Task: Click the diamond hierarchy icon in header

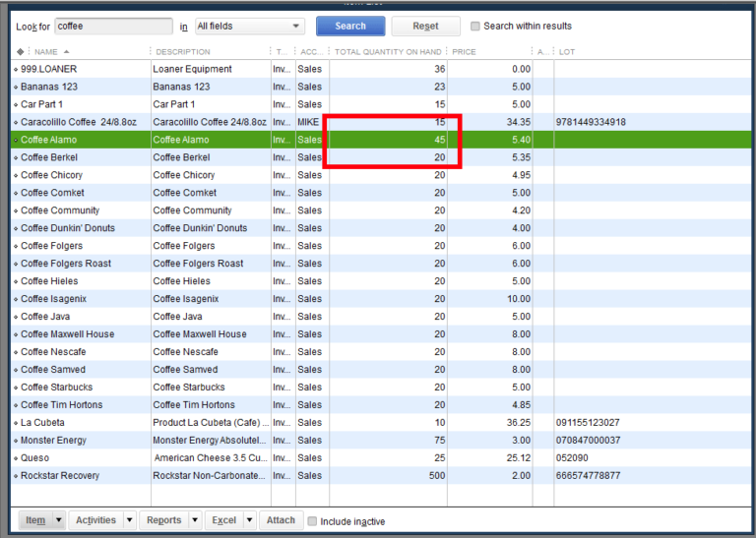Action: click(x=20, y=51)
